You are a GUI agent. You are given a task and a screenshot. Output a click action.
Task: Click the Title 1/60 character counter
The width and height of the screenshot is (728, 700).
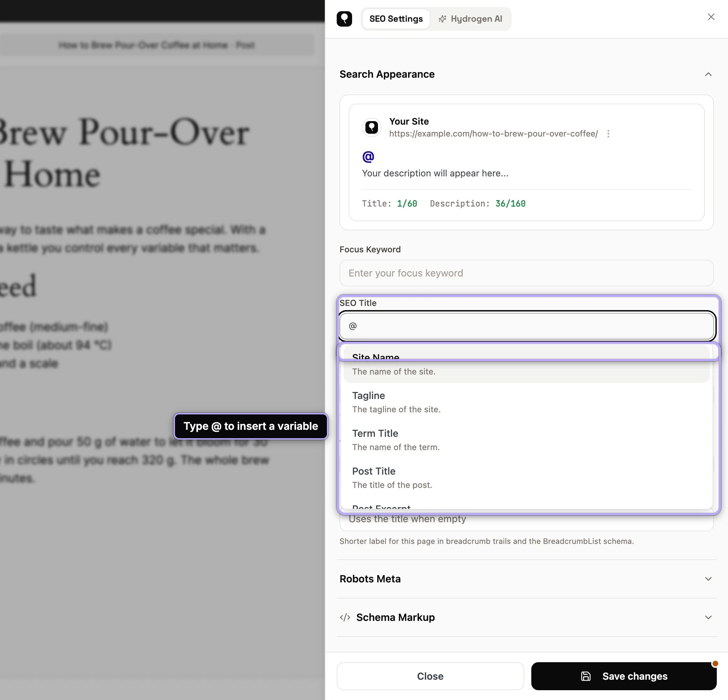point(389,203)
